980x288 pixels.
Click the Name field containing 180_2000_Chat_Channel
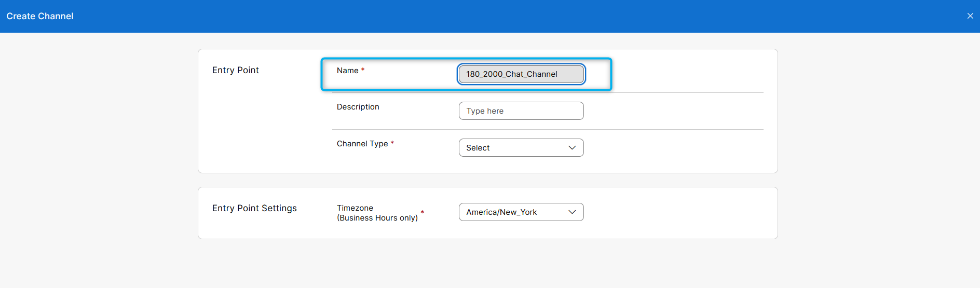point(521,74)
